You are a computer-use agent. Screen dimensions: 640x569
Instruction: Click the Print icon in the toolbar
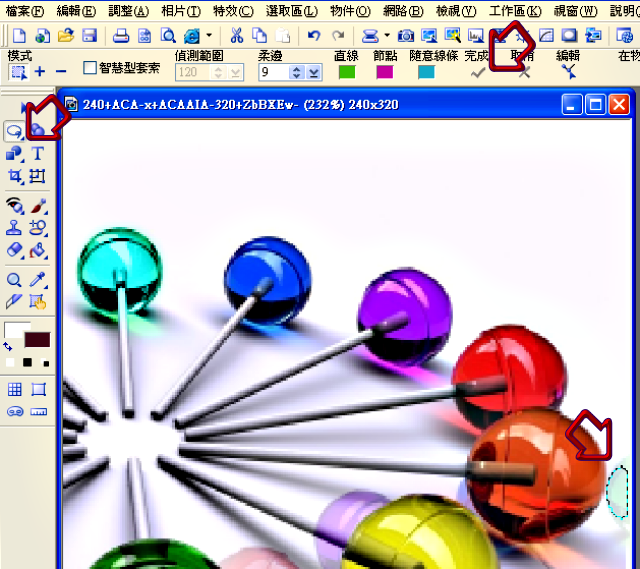(x=121, y=36)
